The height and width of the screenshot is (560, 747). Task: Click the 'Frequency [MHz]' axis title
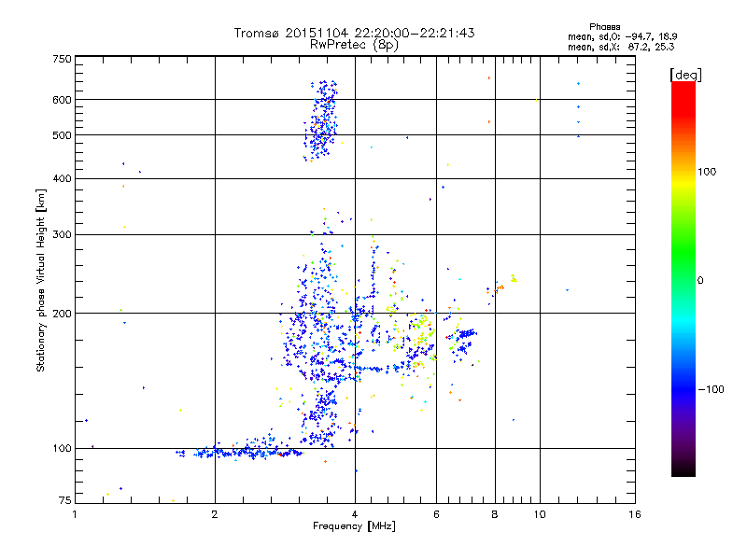click(354, 526)
